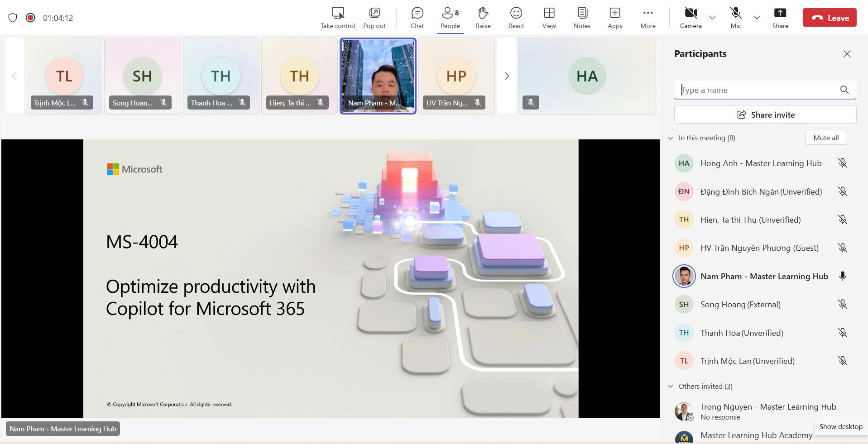
Task: Raise your hand
Action: click(483, 18)
